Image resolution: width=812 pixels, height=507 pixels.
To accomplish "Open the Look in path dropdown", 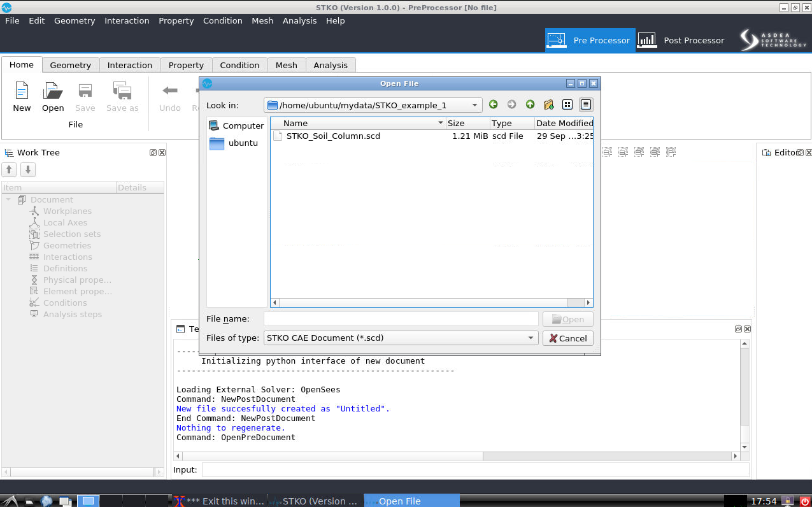I will [x=475, y=105].
